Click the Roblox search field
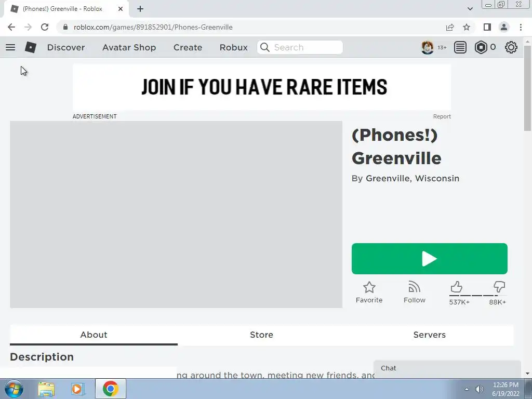 point(300,47)
